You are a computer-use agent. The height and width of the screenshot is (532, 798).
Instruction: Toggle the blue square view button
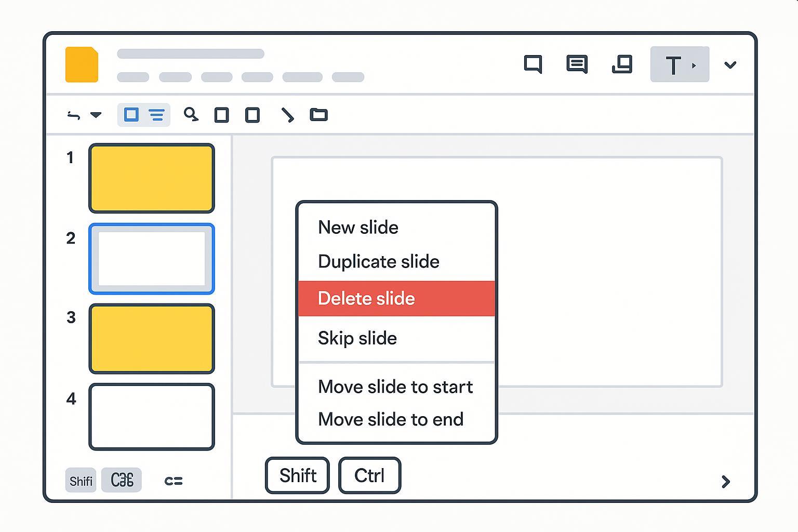(x=131, y=115)
